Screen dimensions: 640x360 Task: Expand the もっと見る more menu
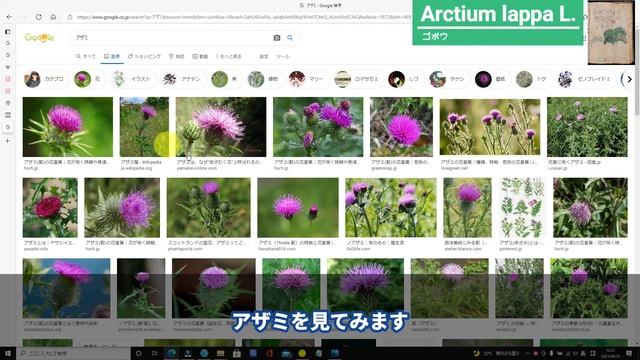click(229, 56)
